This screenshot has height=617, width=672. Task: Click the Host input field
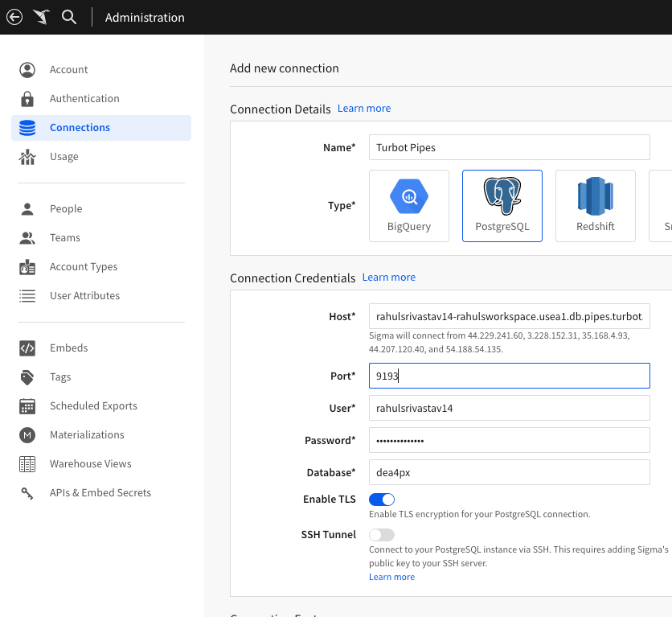click(509, 316)
